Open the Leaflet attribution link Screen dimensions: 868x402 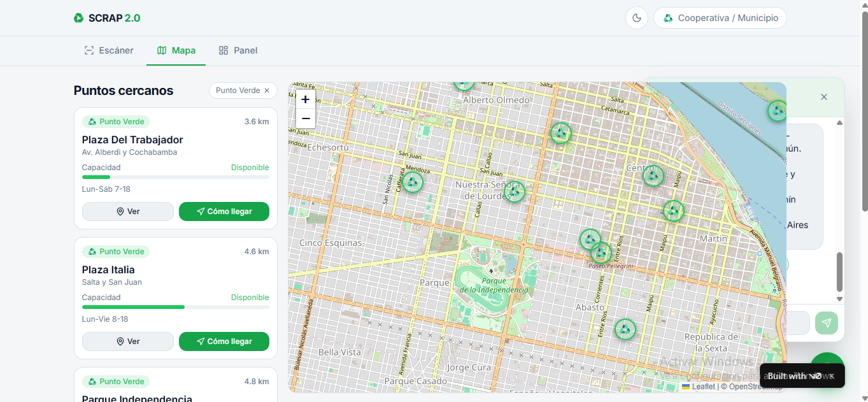(x=699, y=387)
